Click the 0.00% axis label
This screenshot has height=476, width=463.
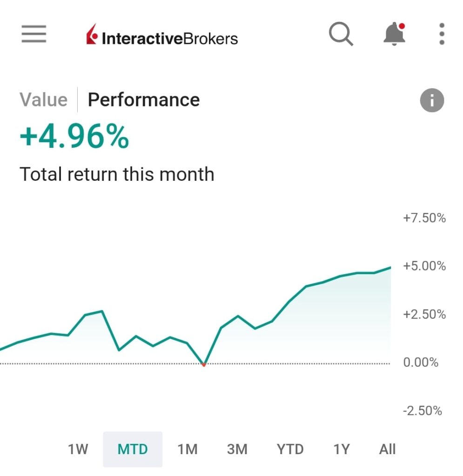tap(421, 363)
